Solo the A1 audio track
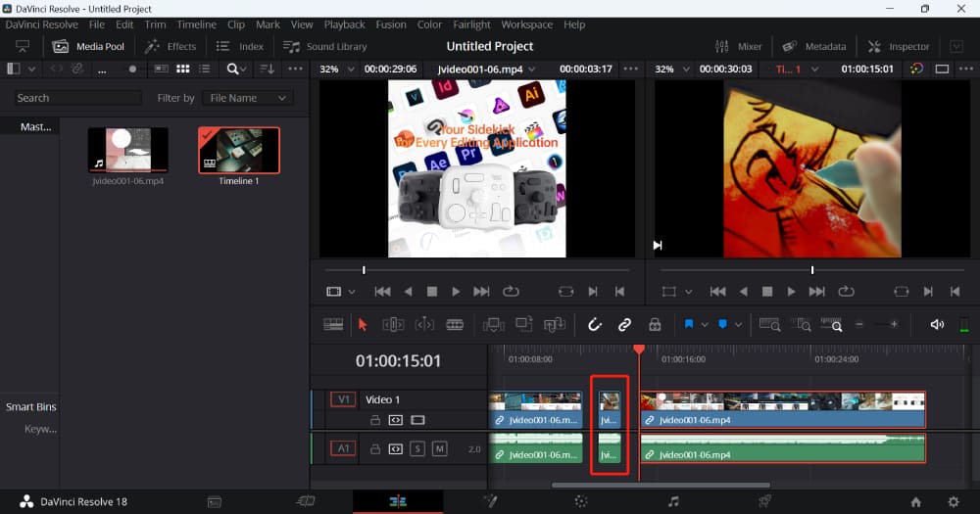 [417, 448]
